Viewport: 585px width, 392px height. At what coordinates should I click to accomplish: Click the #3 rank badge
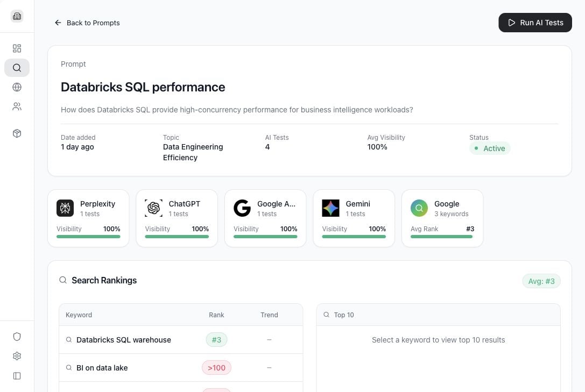[x=216, y=340]
